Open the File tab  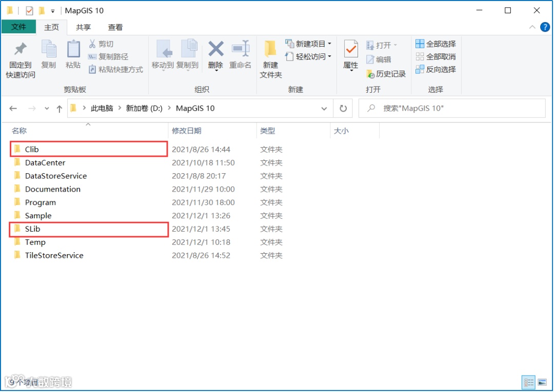19,27
